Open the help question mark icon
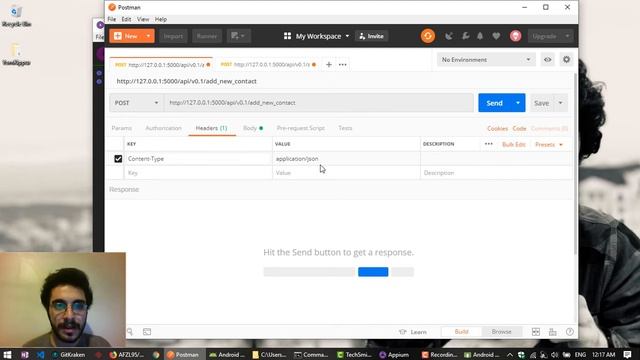 pos(570,332)
